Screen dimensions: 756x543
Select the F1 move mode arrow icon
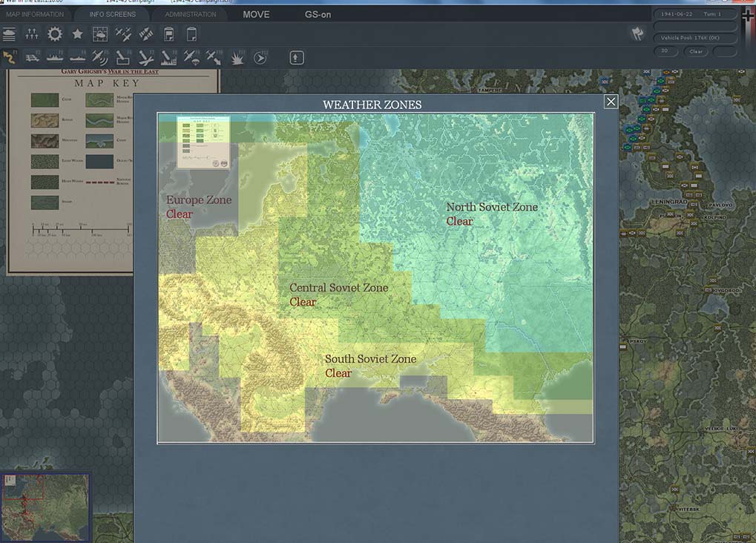9,57
